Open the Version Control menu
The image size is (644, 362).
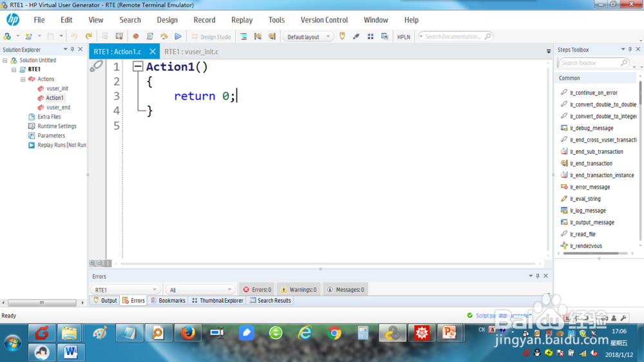pos(324,20)
